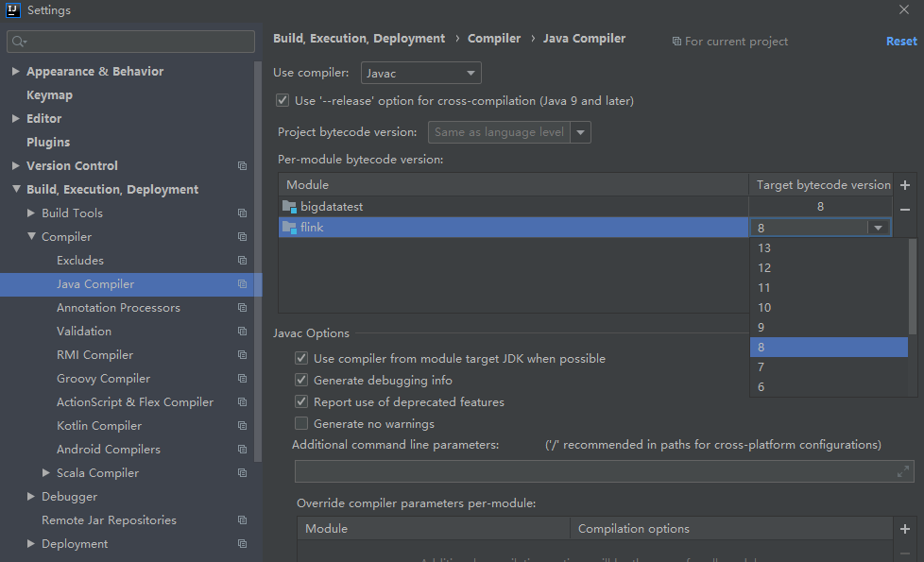The image size is (924, 562).
Task: Add override compiler parameters entry with plus
Action: (x=905, y=529)
